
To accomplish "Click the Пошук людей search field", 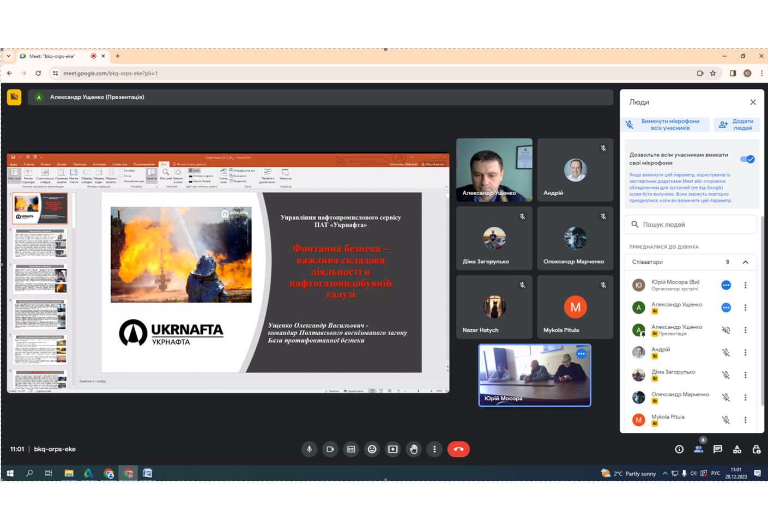I will (690, 225).
